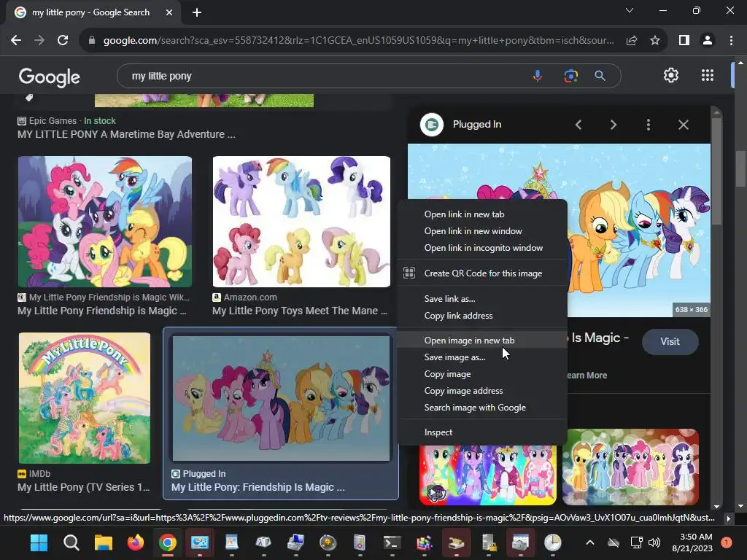
Task: Click the Plugged In site logo in preview
Action: pyautogui.click(x=432, y=125)
